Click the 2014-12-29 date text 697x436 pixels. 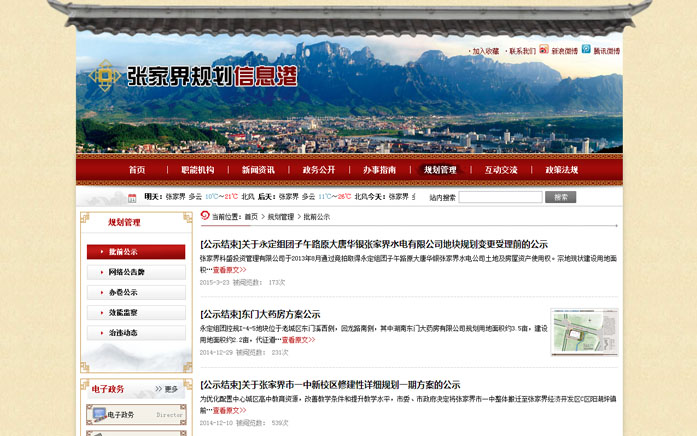coord(216,352)
